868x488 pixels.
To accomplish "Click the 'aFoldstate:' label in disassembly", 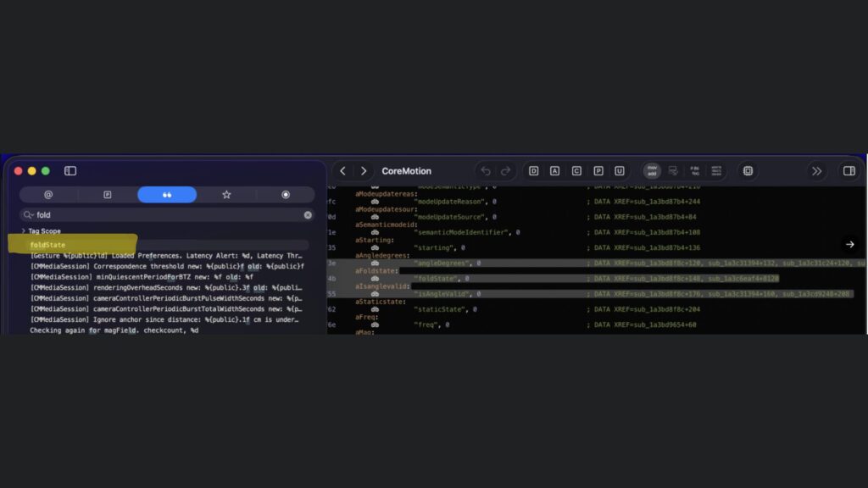I will pos(377,271).
